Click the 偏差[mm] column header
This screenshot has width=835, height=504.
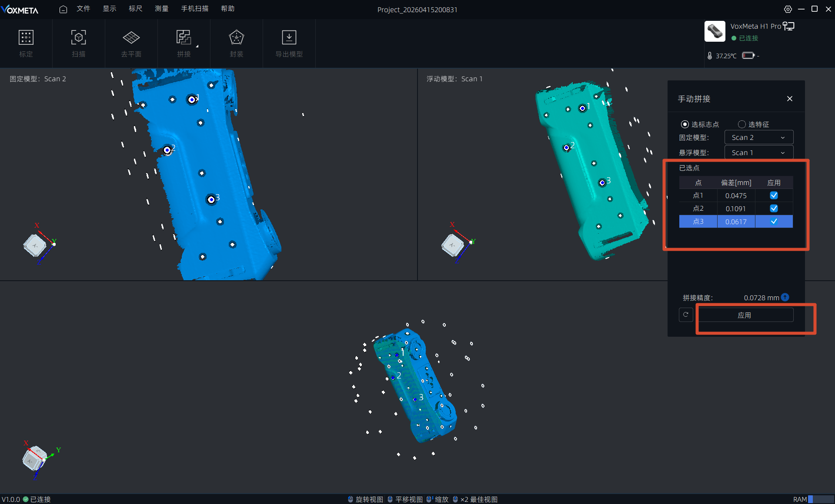pos(736,183)
